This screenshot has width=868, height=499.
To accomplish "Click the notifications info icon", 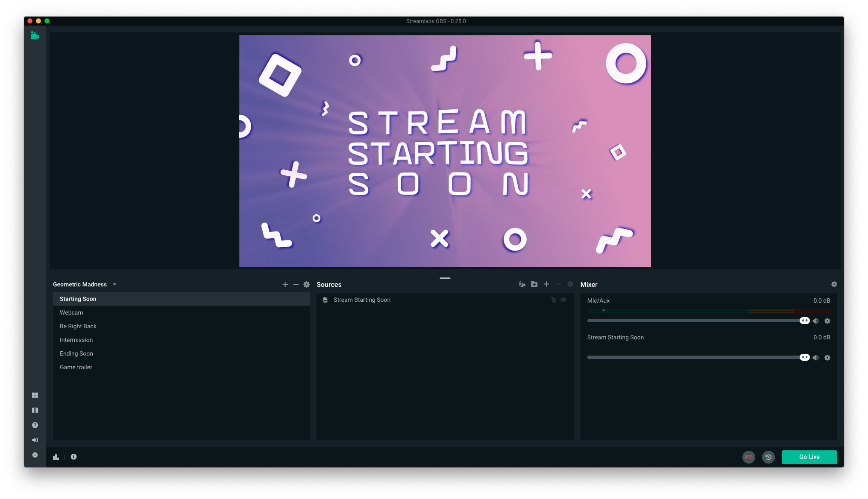I will [73, 457].
